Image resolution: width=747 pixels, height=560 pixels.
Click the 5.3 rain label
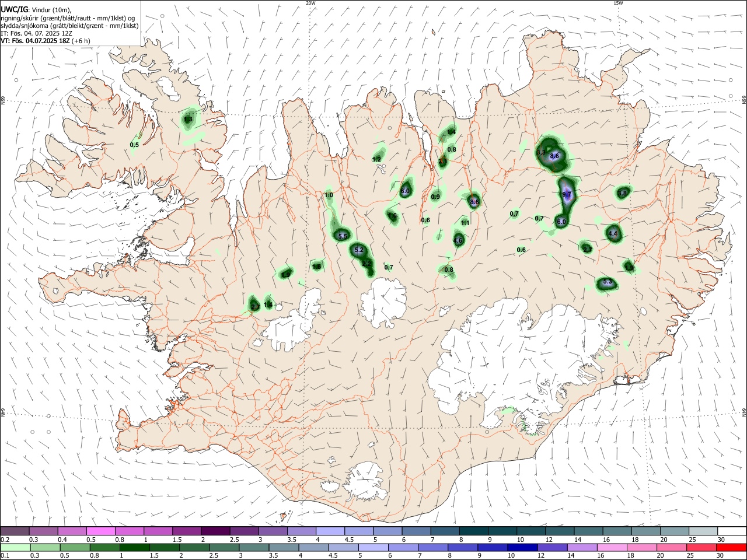(x=608, y=282)
